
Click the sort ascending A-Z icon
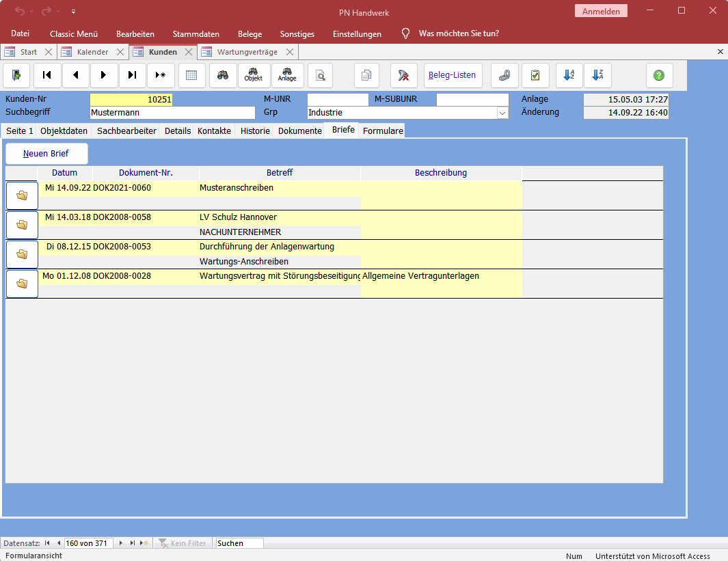click(x=569, y=75)
